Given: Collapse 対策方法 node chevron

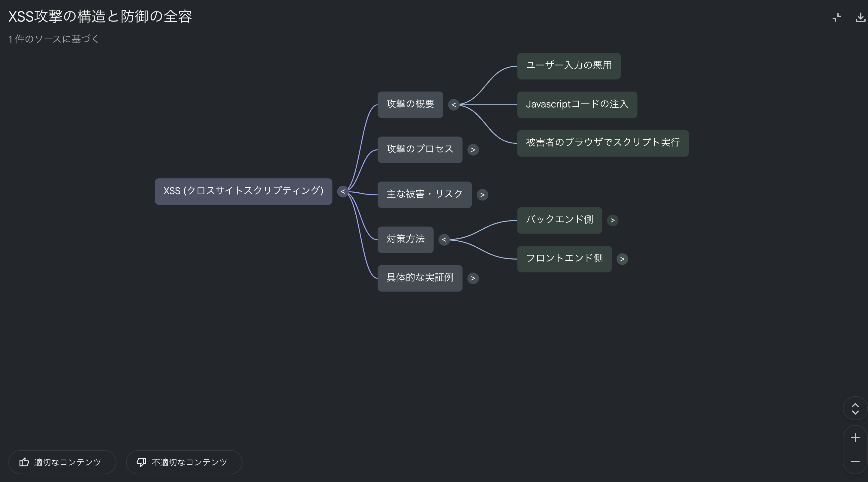Looking at the screenshot, I should coord(444,240).
